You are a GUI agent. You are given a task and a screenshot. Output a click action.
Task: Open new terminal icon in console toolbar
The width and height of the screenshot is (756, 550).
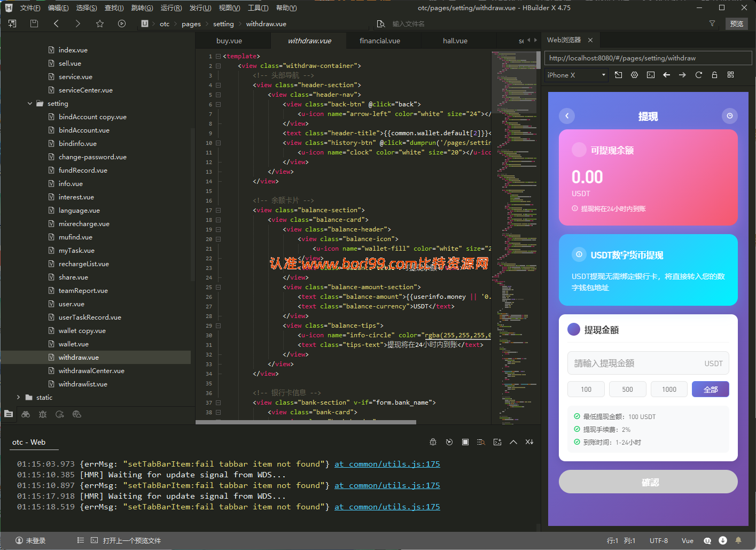497,442
